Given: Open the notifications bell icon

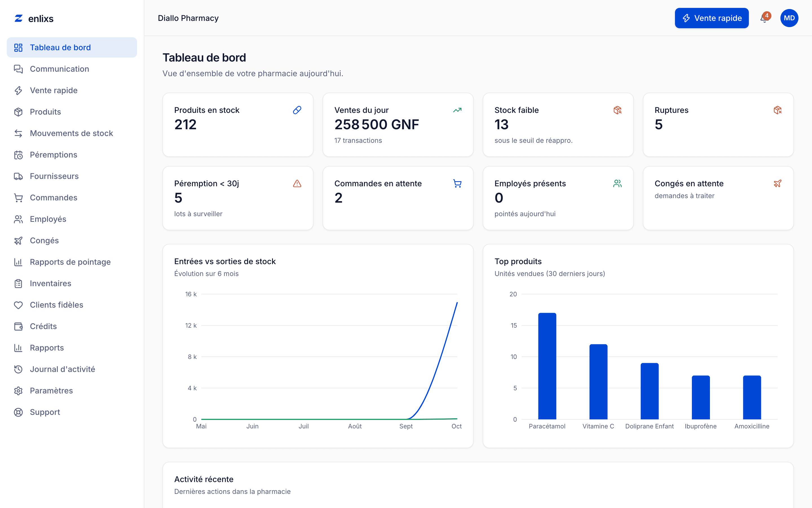Looking at the screenshot, I should click(x=764, y=18).
